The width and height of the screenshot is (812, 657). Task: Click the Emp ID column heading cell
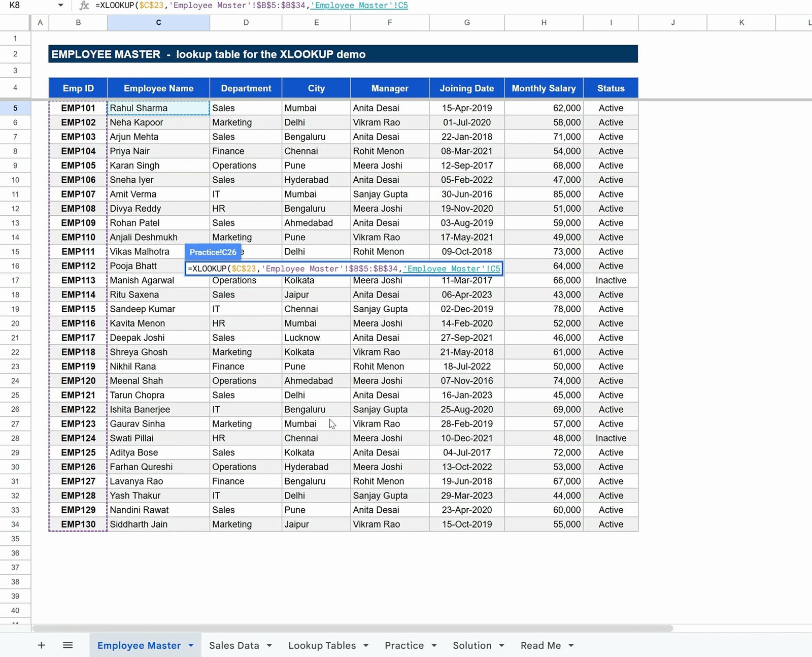pos(78,88)
